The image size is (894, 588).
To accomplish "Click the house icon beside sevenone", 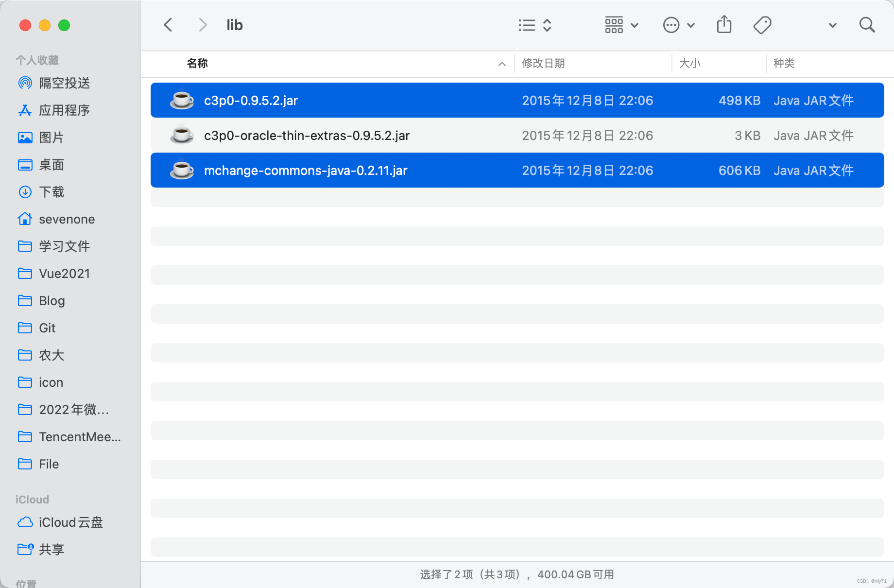I will (25, 219).
